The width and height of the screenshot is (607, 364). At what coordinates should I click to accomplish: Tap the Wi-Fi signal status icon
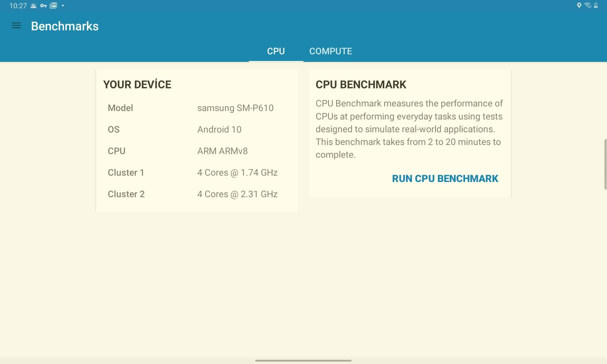(588, 5)
